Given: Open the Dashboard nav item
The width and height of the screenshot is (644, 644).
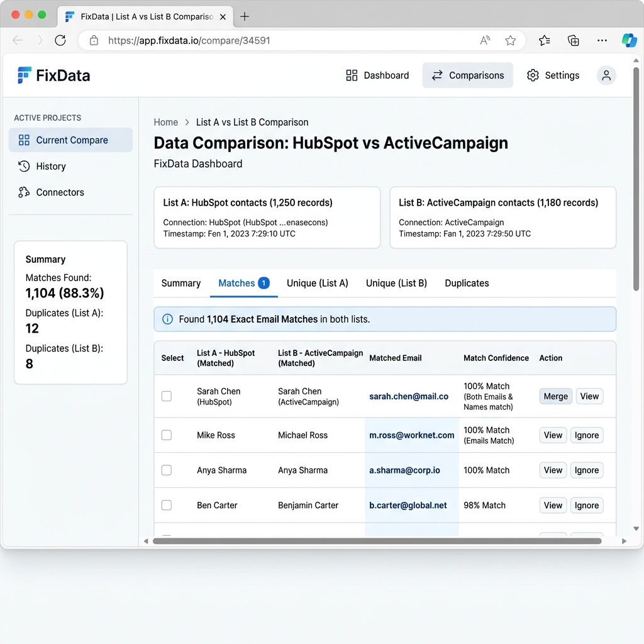Looking at the screenshot, I should [377, 75].
